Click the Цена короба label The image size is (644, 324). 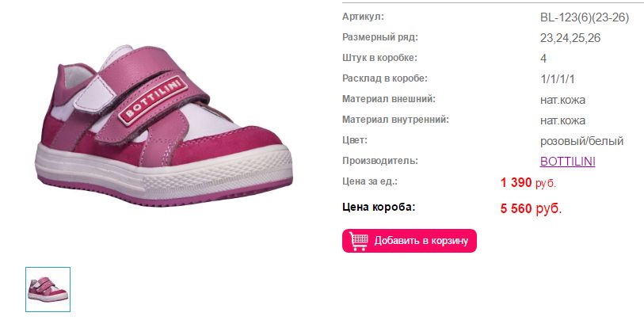click(379, 207)
